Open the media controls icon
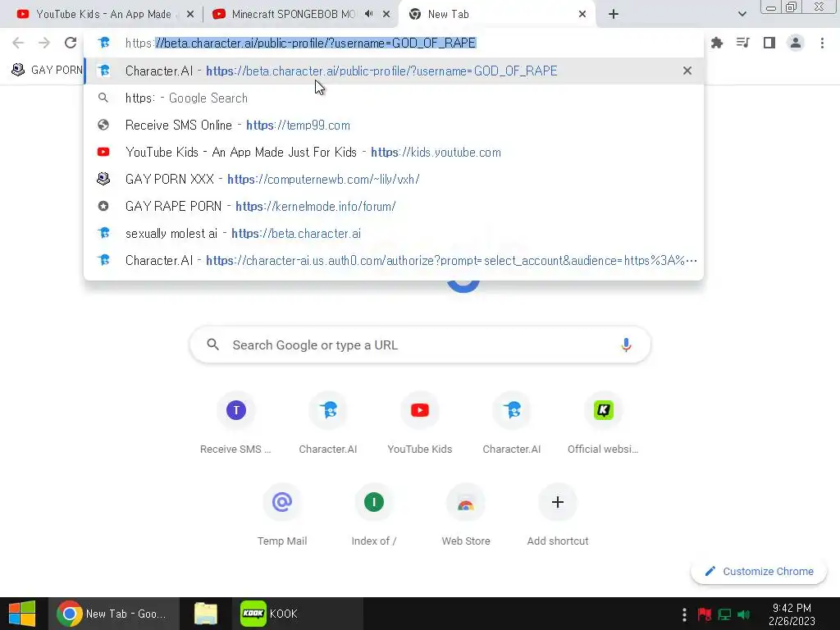This screenshot has height=630, width=840. click(743, 43)
